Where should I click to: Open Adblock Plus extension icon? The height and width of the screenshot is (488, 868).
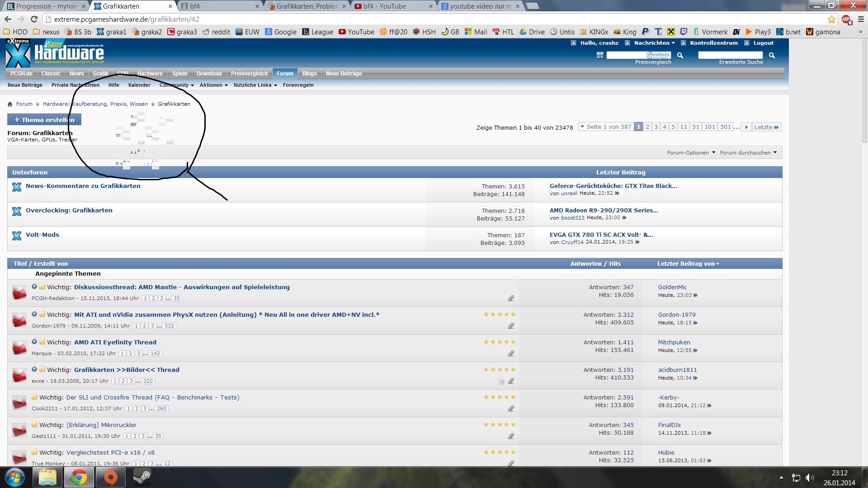pos(846,19)
